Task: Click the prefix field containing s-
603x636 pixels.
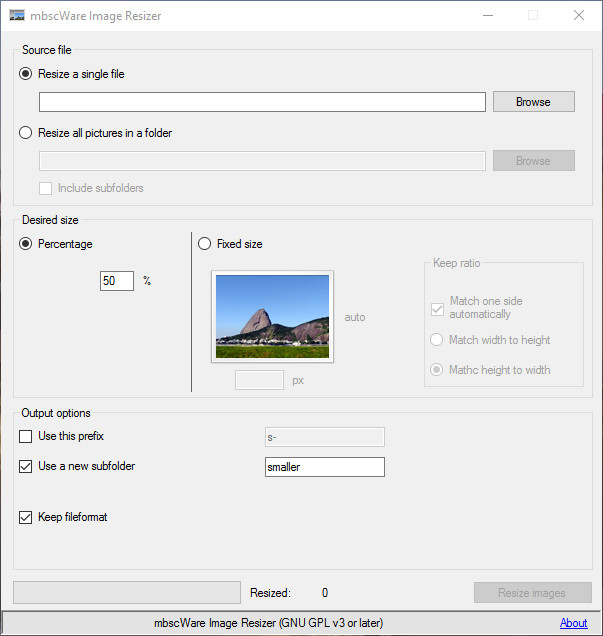Action: [325, 437]
